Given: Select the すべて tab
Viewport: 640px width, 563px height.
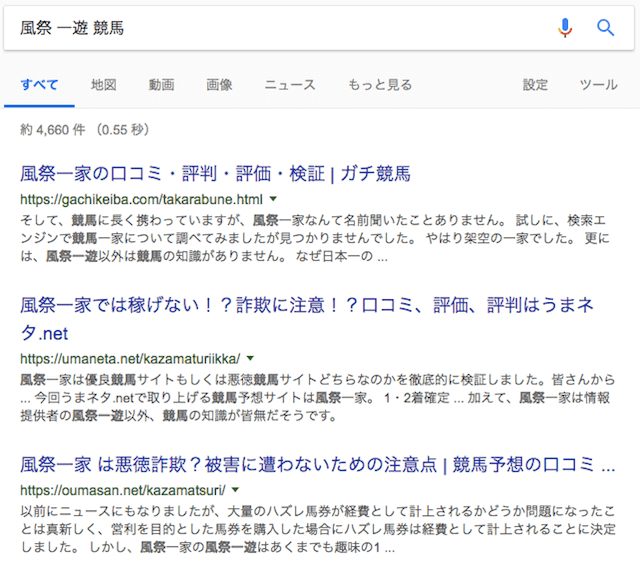Looking at the screenshot, I should tap(39, 85).
